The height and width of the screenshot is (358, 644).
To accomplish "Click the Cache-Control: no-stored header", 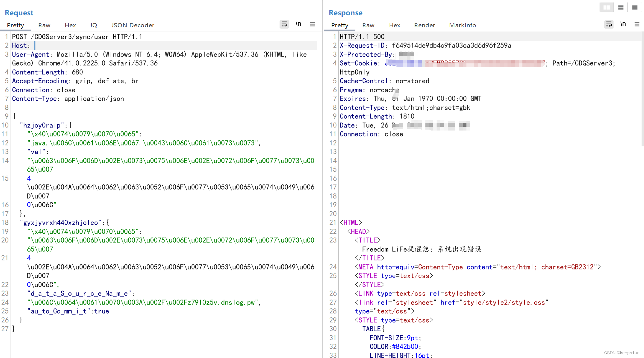I will point(384,81).
